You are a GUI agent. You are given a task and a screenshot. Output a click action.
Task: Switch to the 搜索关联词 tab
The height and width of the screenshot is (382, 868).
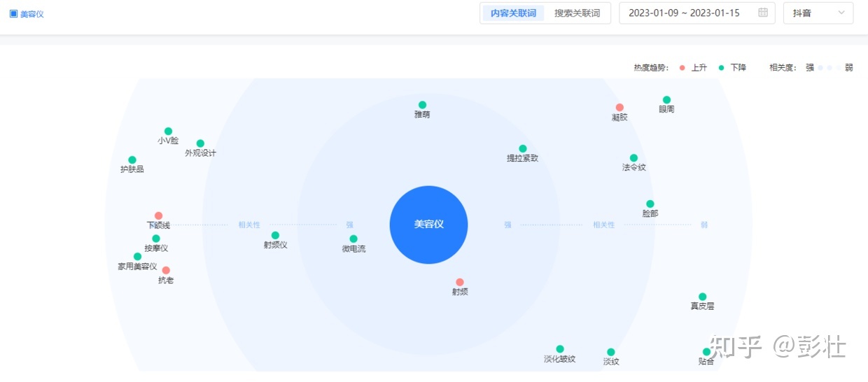coord(577,13)
